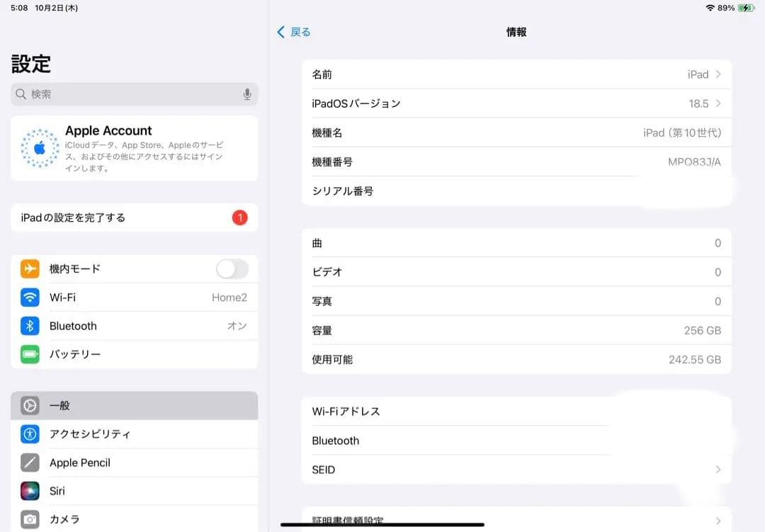Expand the SEID row
Viewport: 765px width, 532px height.
[x=516, y=469]
